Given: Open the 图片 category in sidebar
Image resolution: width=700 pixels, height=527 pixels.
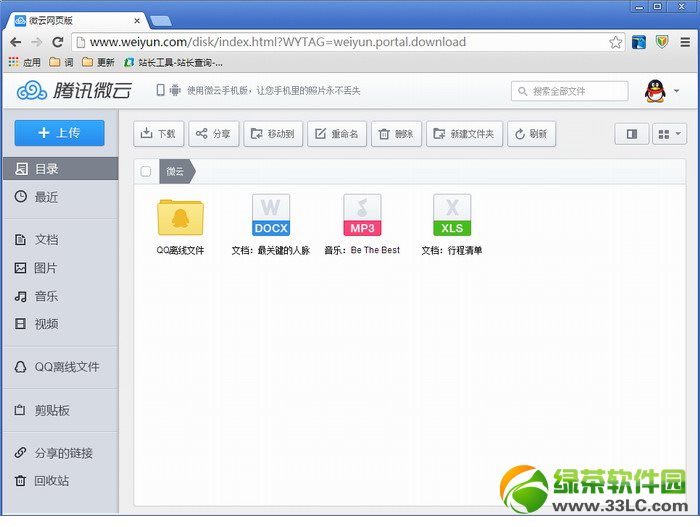Looking at the screenshot, I should (45, 268).
